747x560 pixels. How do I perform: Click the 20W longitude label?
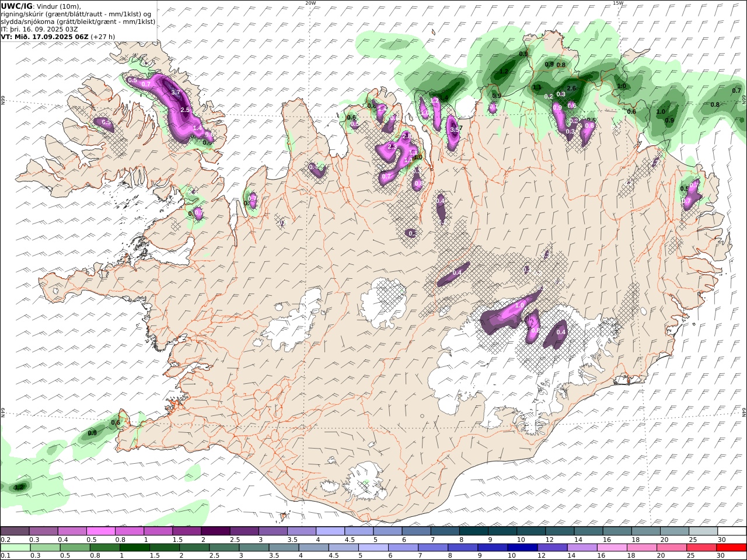pos(310,3)
